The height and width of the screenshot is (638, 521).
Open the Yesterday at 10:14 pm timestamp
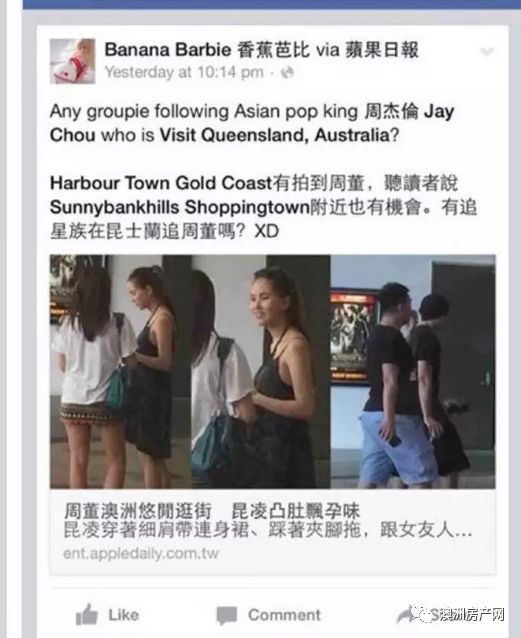click(x=184, y=72)
